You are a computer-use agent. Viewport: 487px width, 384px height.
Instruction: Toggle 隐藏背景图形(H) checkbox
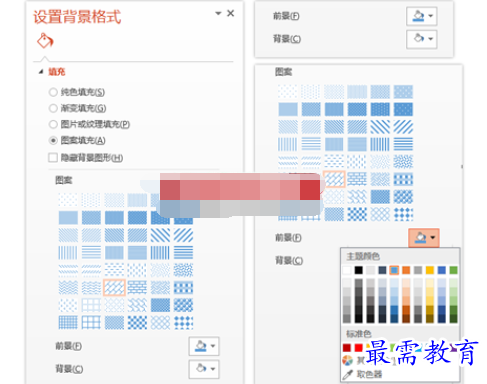click(x=53, y=157)
